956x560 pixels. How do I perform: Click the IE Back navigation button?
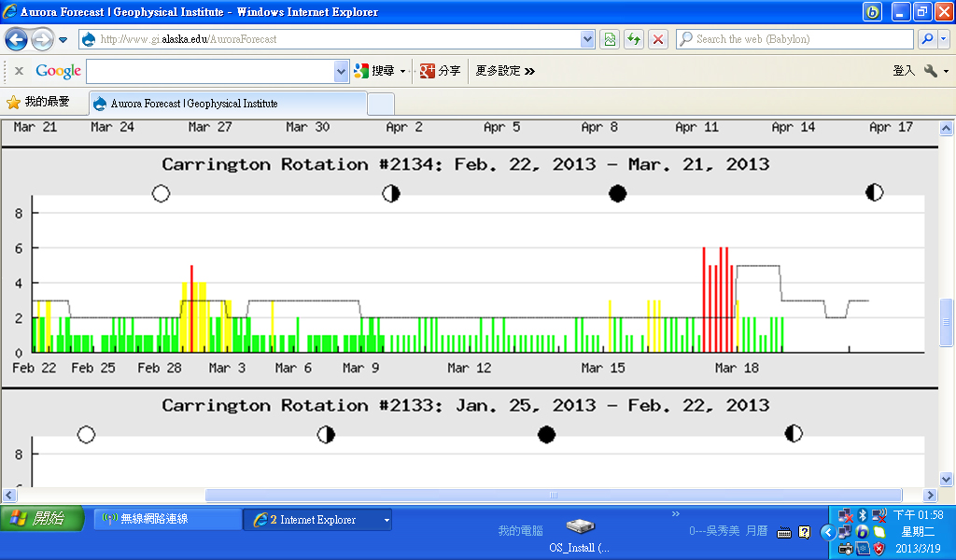16,40
